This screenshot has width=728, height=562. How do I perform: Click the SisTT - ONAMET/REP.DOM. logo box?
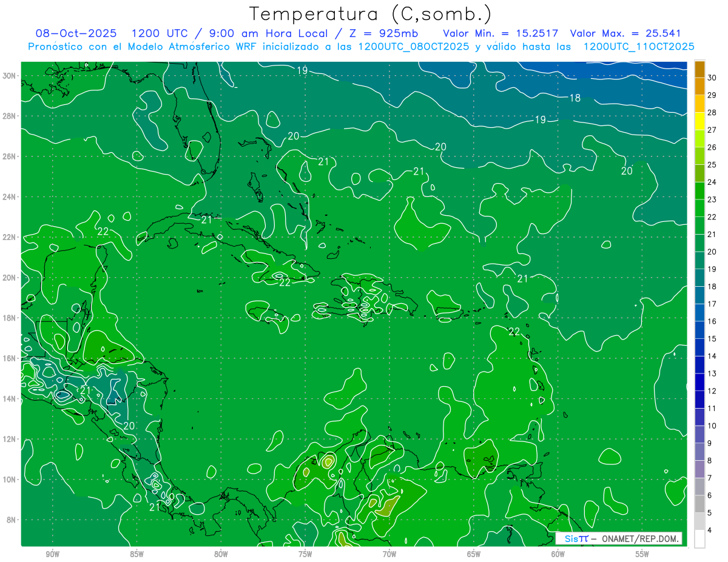coord(619,538)
